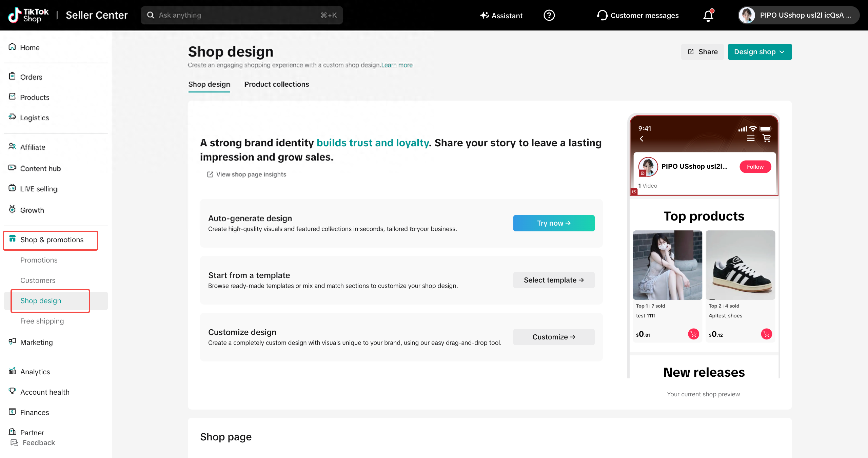Click the TikTok Shop logo
Image resolution: width=868 pixels, height=458 pixels.
[x=28, y=15]
